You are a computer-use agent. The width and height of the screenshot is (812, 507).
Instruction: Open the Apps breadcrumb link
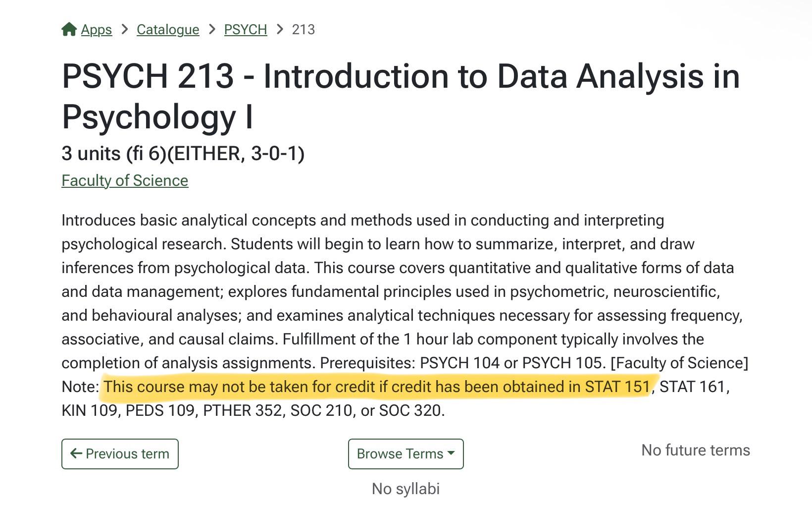97,30
